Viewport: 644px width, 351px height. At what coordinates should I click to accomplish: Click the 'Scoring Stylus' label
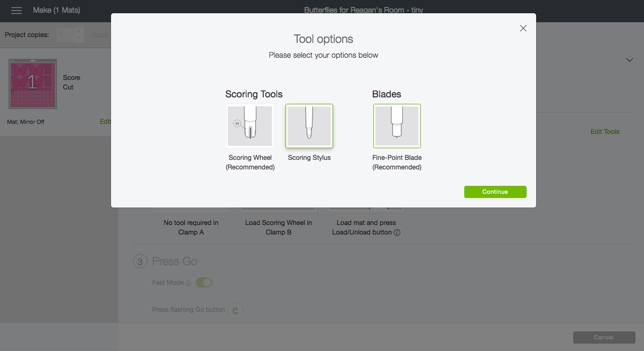click(x=309, y=158)
